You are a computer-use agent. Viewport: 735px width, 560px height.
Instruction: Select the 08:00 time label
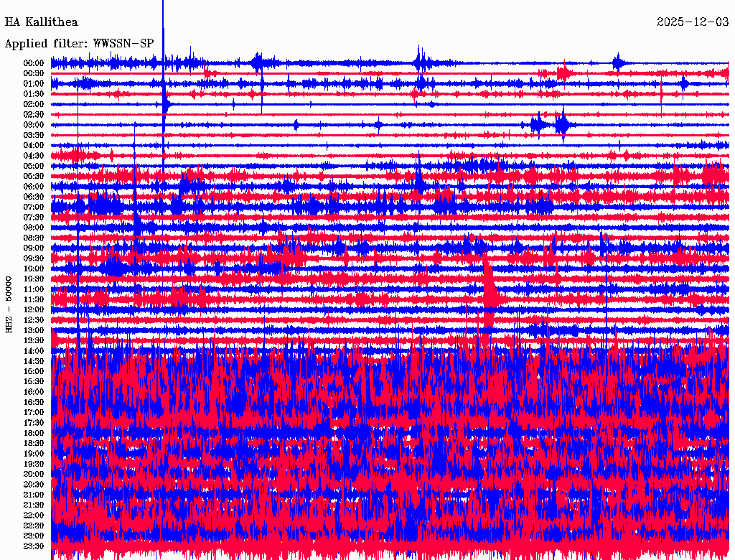point(34,228)
